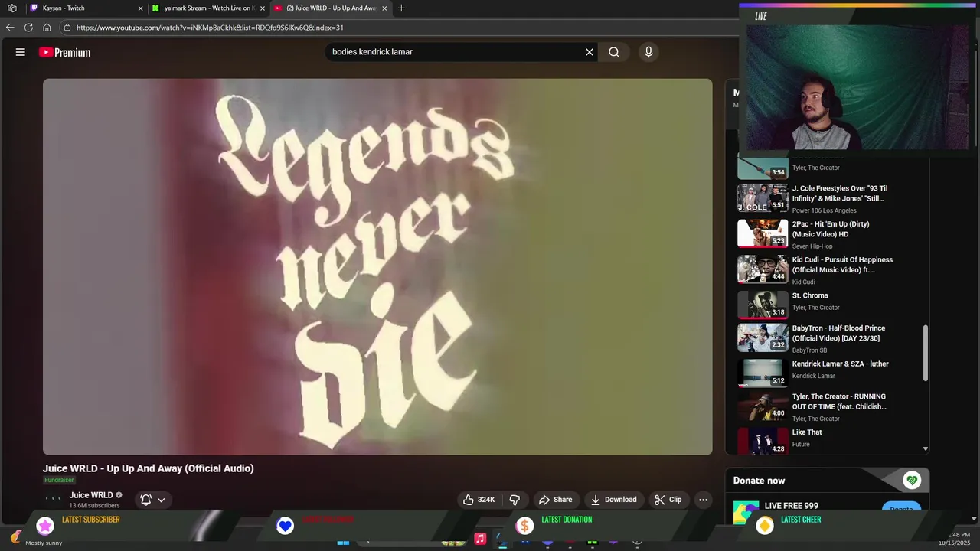Open the luther 5:12 thumbnail
This screenshot has height=551, width=980.
tap(763, 373)
